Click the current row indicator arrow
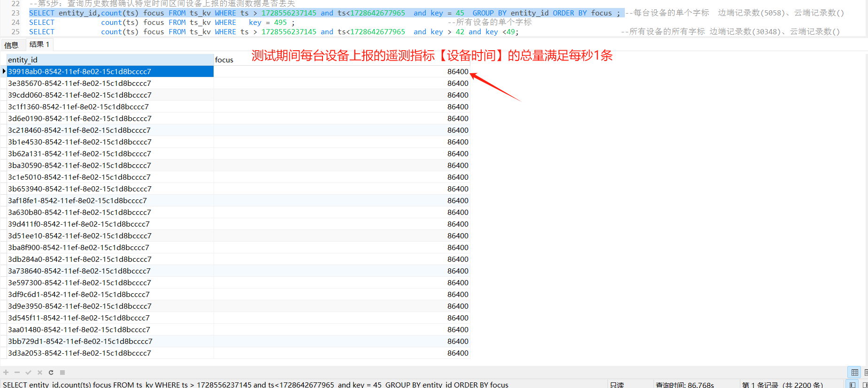This screenshot has height=388, width=868. click(x=4, y=71)
